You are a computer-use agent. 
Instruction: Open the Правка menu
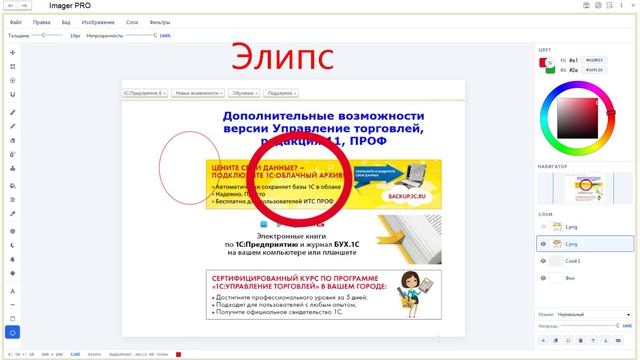[x=42, y=22]
